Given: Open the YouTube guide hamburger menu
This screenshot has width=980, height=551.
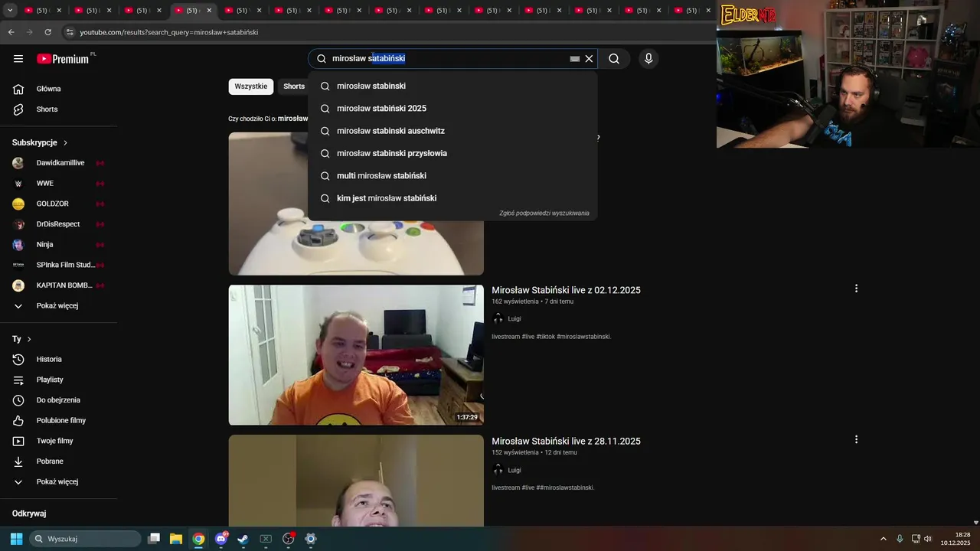Looking at the screenshot, I should tap(18, 59).
